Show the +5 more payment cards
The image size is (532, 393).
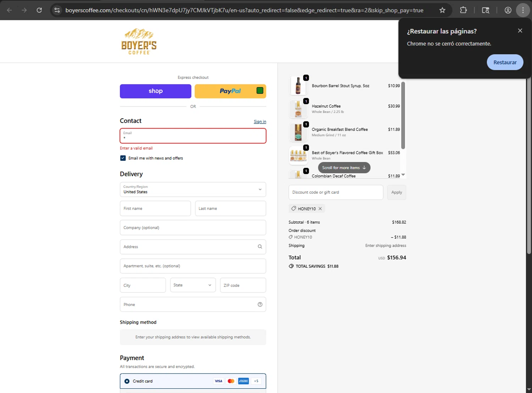[256, 381]
